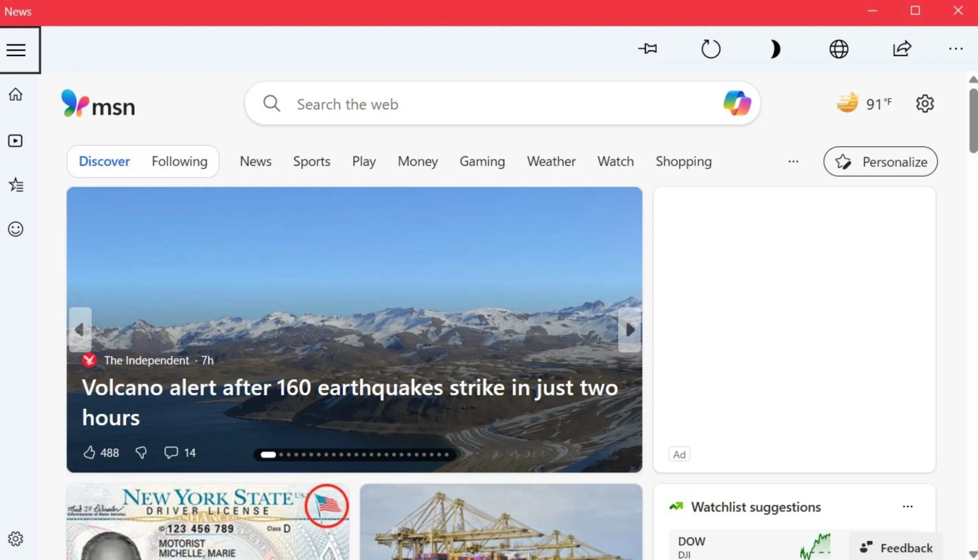Click the Search the web input field
978x560 pixels.
pos(478,104)
